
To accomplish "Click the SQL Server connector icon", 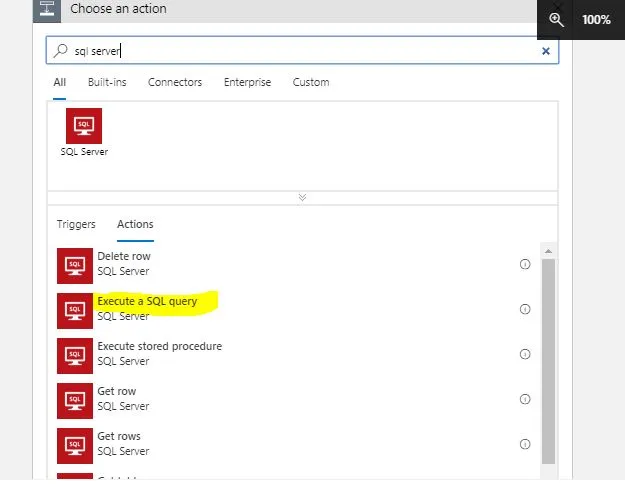I will 84,126.
